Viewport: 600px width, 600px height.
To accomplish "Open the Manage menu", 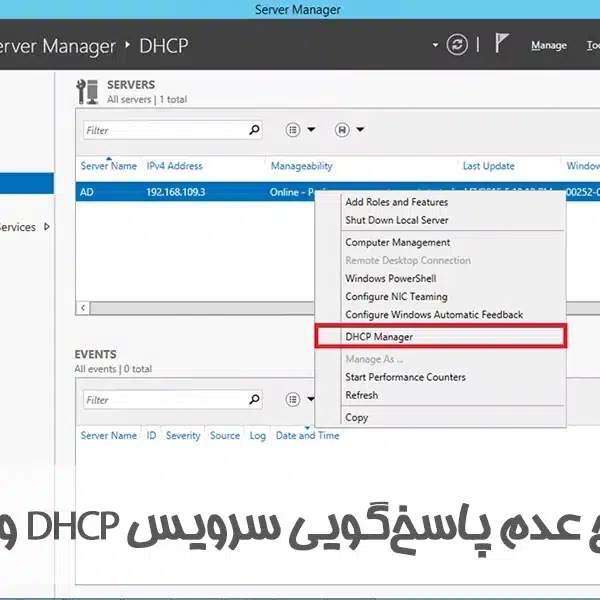I will tap(548, 45).
